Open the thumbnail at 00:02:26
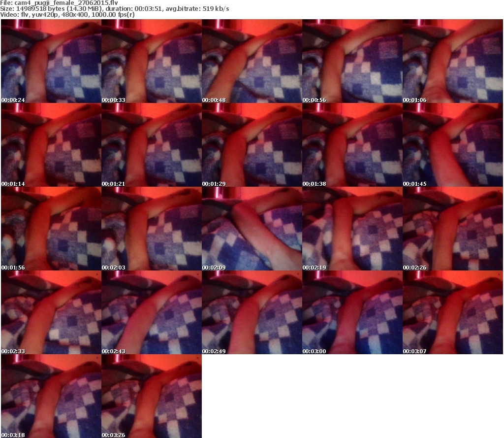 453,229
